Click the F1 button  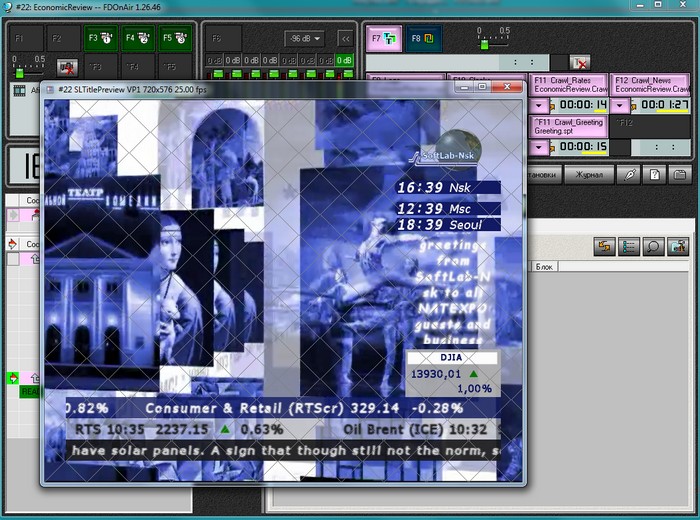pyautogui.click(x=26, y=38)
